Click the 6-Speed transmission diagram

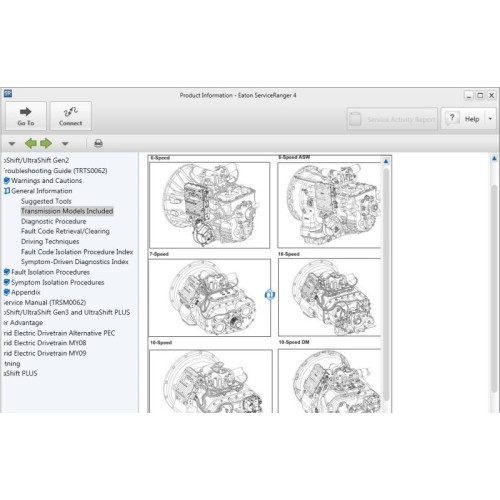210,205
